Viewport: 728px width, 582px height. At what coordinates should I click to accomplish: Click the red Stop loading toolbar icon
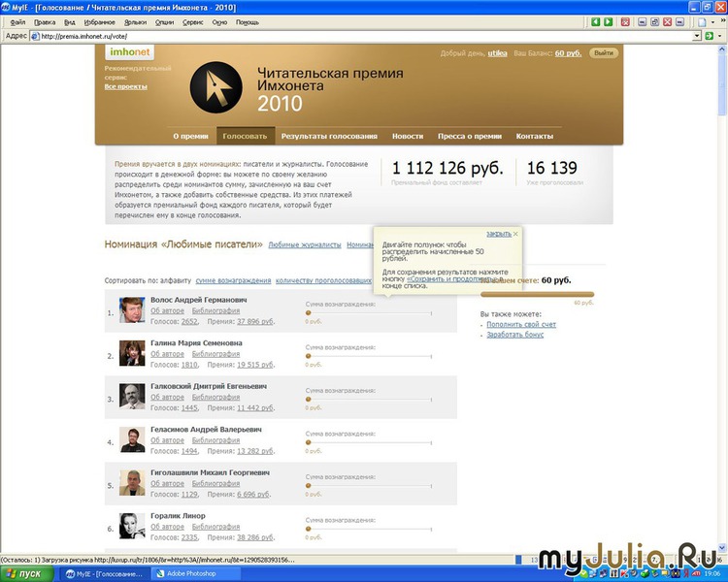[625, 21]
